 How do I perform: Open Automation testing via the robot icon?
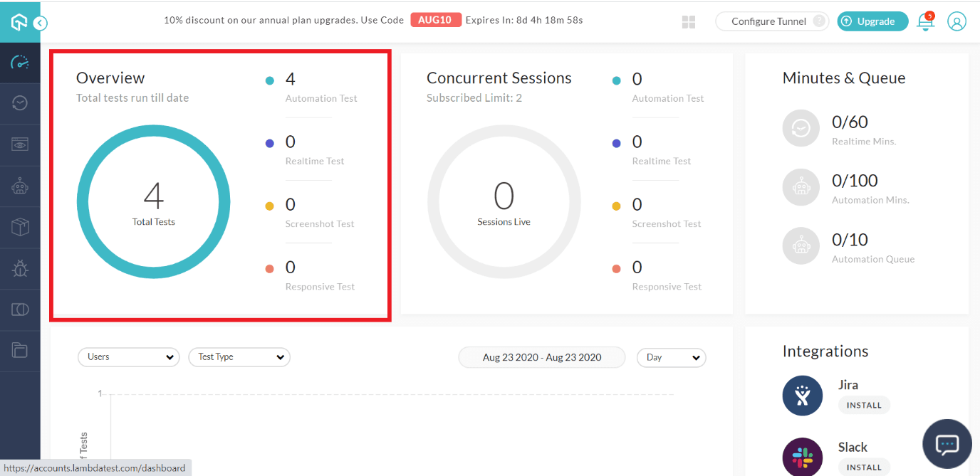click(20, 186)
